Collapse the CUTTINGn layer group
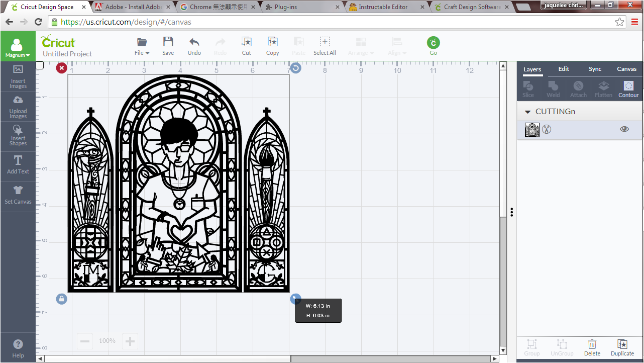The height and width of the screenshot is (363, 644). tap(527, 112)
